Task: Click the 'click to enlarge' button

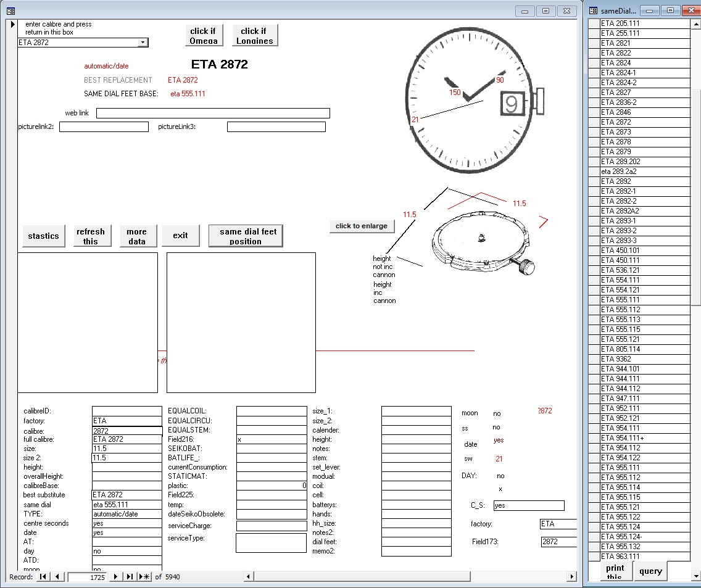Action: [362, 226]
